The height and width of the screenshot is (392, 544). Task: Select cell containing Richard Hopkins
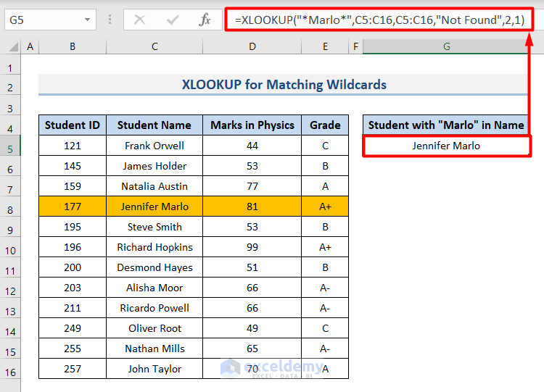click(155, 247)
